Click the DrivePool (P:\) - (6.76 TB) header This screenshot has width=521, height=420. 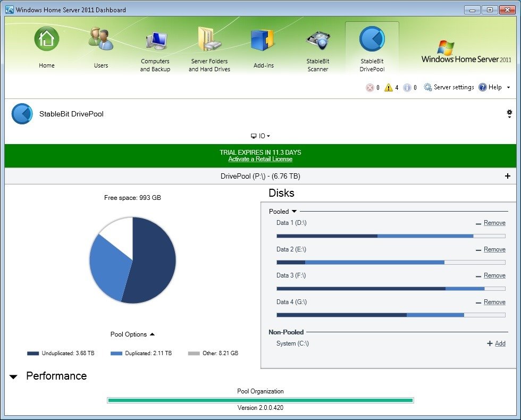(260, 176)
